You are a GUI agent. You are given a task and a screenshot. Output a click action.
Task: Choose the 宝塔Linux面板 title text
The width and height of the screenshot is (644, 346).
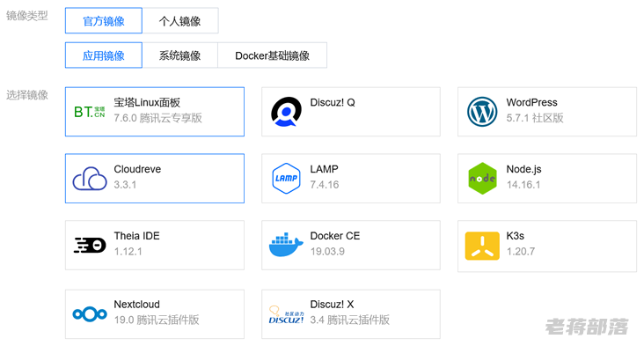coord(147,102)
